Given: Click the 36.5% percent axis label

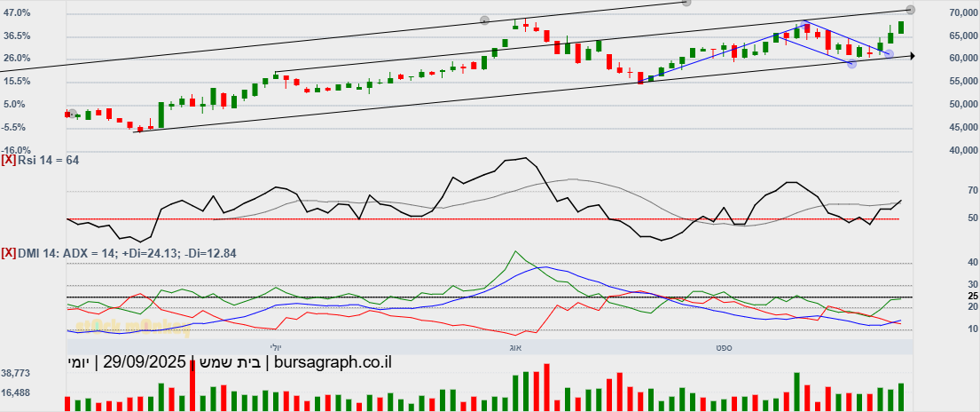Looking at the screenshot, I should point(17,36).
